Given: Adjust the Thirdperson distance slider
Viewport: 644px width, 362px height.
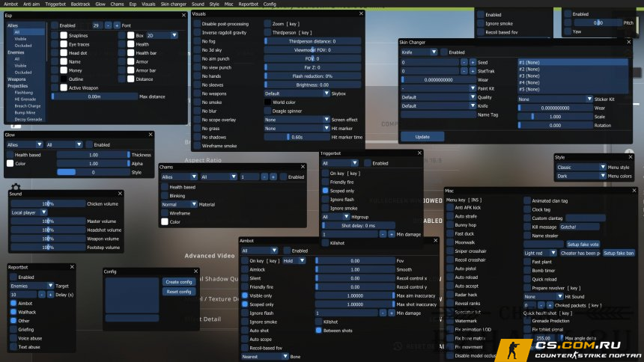Looking at the screenshot, I should pyautogui.click(x=312, y=41).
